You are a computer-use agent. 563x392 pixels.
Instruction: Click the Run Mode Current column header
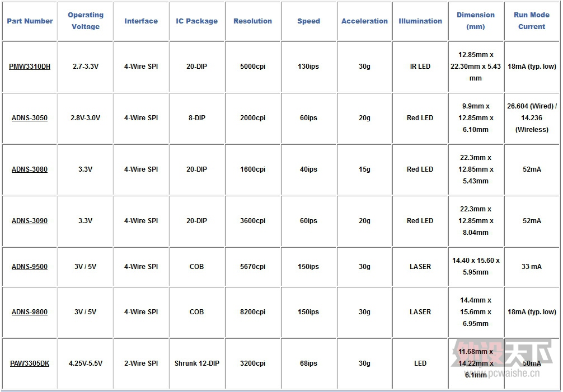(532, 21)
